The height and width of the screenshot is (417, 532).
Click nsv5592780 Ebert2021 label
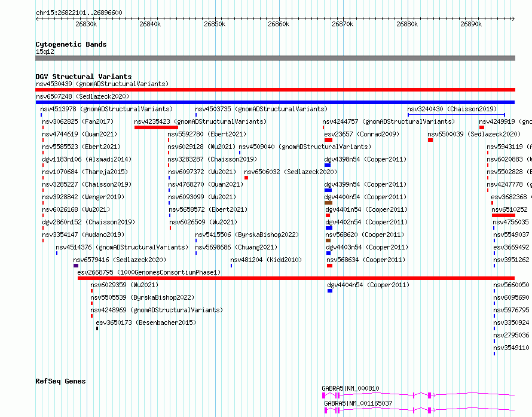tap(207, 134)
